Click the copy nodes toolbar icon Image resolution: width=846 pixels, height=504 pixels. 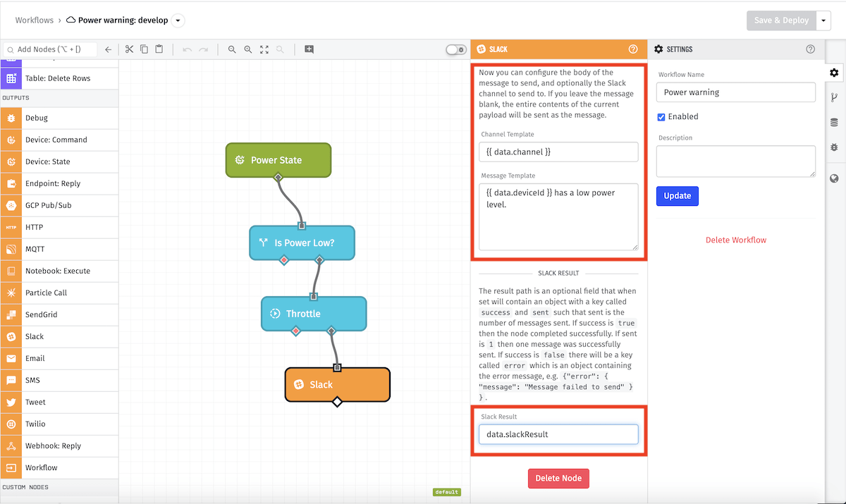point(145,49)
